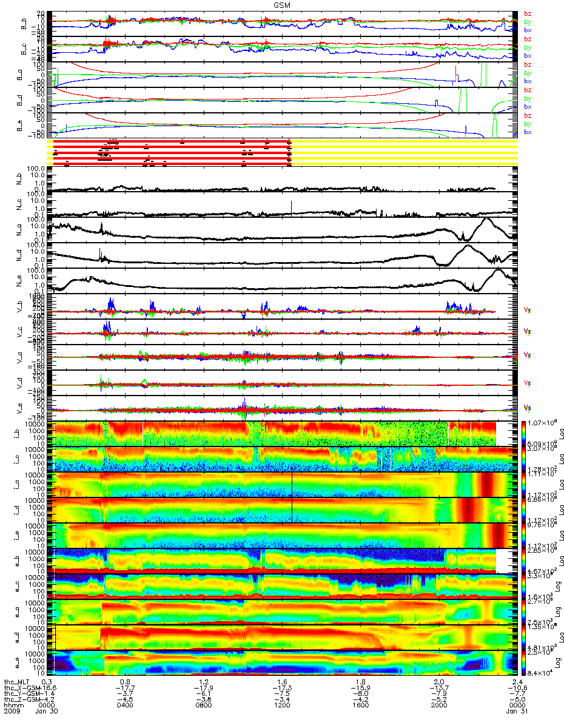Click the bx legend entry of B_e panel

[528, 132]
